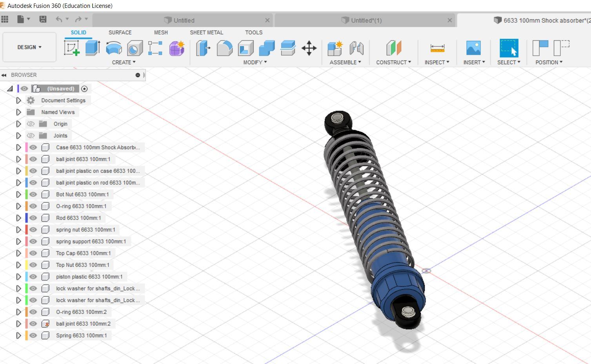The width and height of the screenshot is (591, 364).
Task: Hide the Rod 6633 100mm:1 component
Action: (x=33, y=218)
